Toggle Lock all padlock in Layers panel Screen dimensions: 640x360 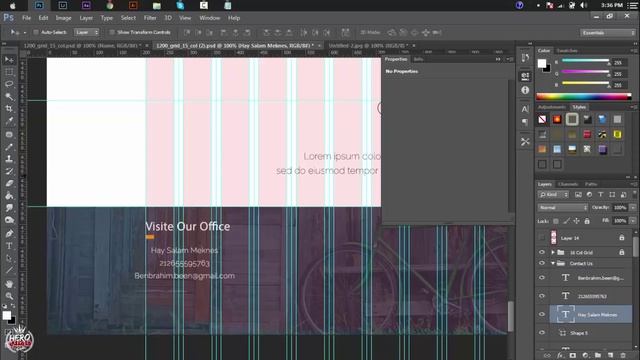click(587, 221)
